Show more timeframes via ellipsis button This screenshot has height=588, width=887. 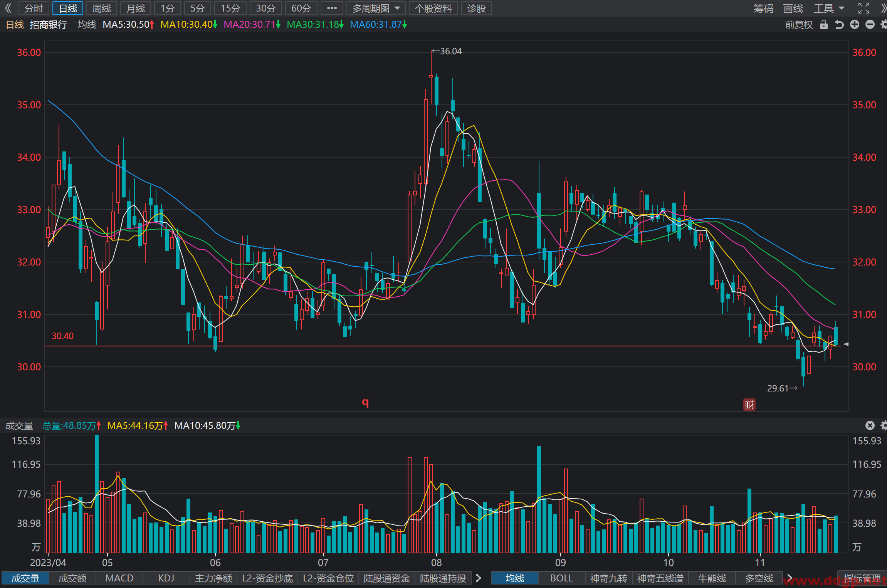[332, 8]
